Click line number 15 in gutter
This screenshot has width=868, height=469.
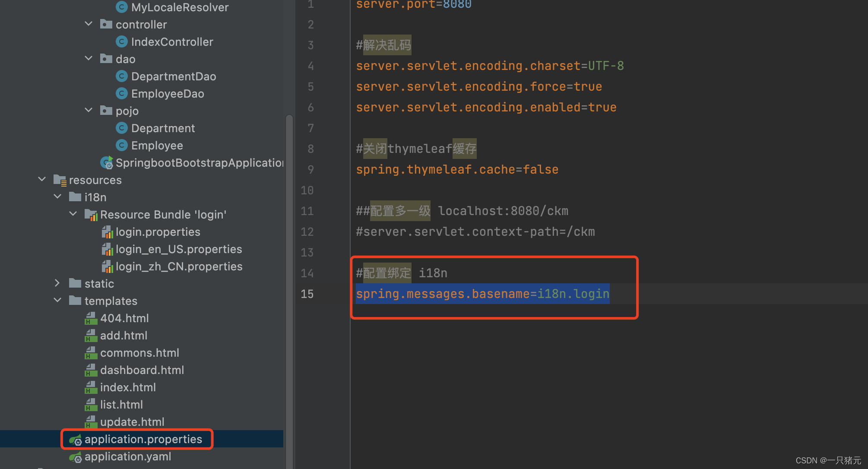point(307,294)
